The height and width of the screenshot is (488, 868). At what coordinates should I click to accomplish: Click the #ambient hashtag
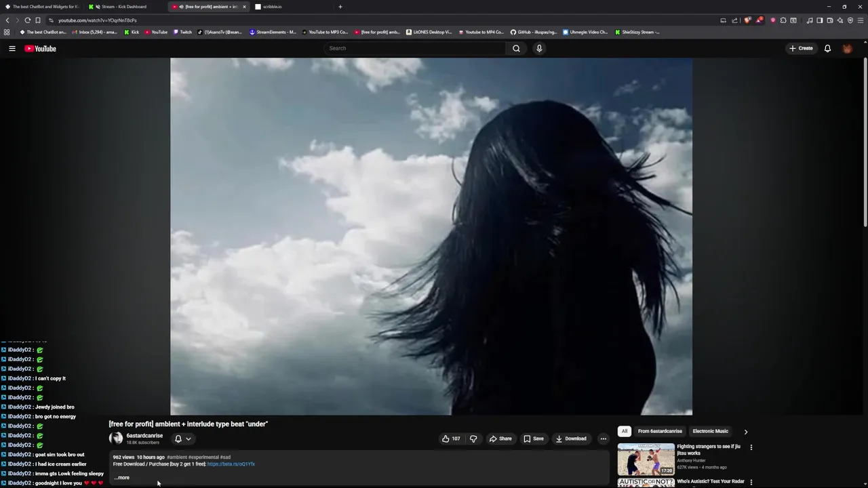point(177,457)
